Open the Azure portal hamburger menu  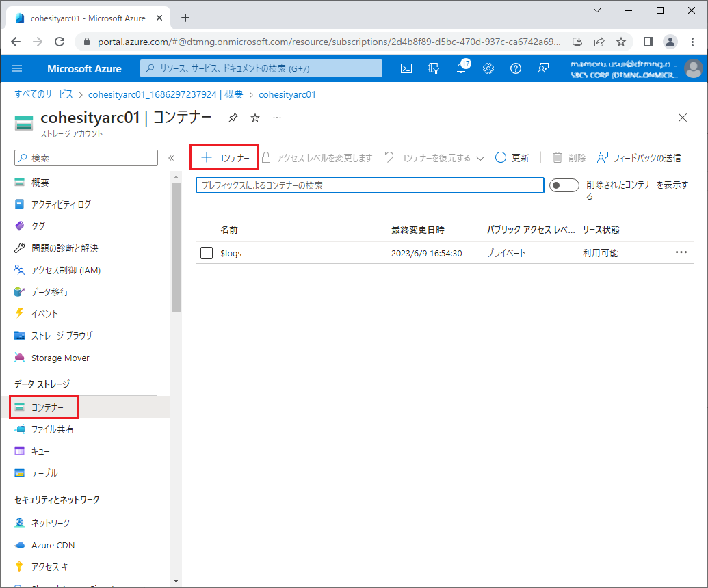pyautogui.click(x=17, y=68)
